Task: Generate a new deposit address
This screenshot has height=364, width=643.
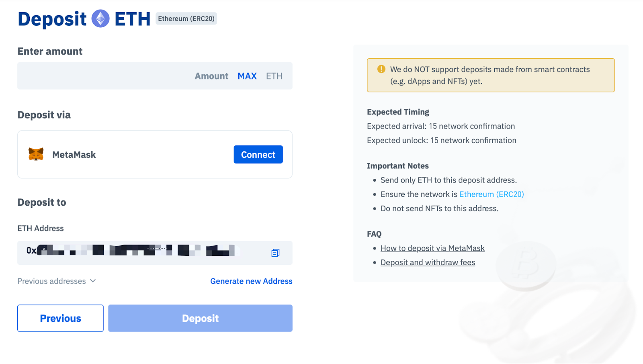Action: click(x=251, y=281)
